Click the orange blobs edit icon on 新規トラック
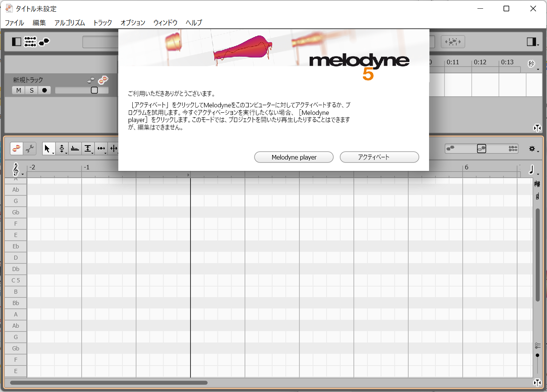The image size is (547, 392). pos(103,80)
